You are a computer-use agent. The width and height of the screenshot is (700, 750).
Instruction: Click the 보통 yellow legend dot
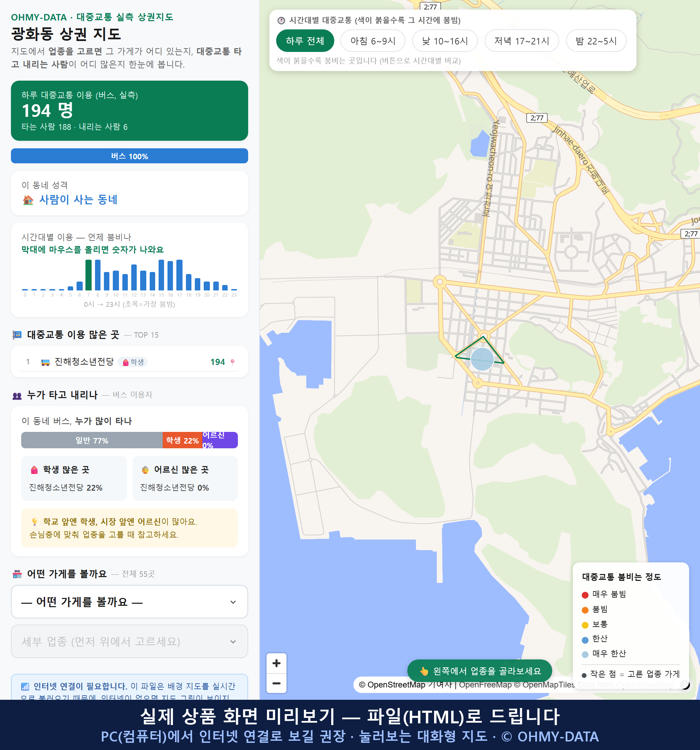(x=585, y=625)
